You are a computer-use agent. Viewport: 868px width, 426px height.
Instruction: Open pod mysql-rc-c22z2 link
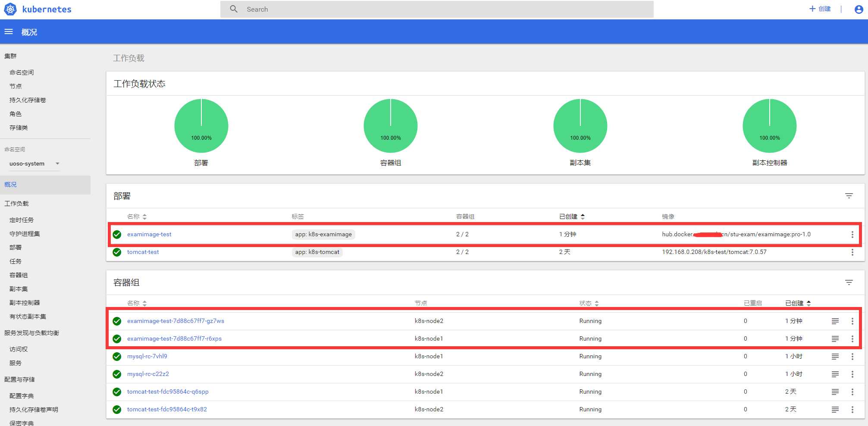(x=148, y=374)
